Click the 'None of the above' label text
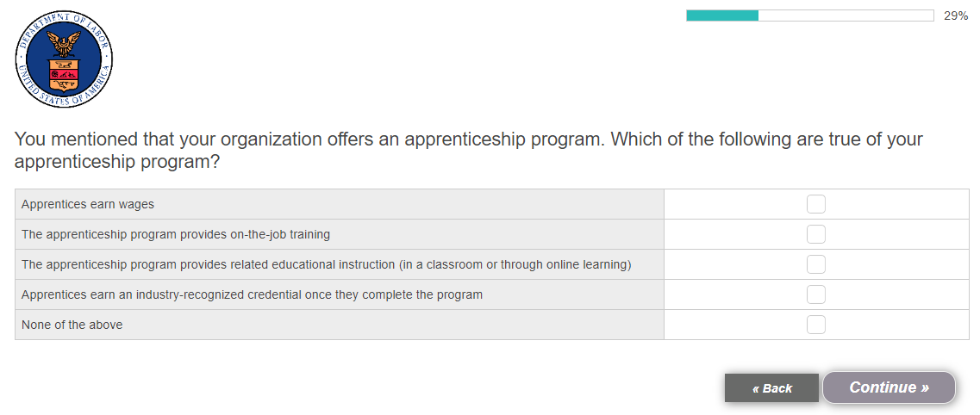 pos(72,325)
